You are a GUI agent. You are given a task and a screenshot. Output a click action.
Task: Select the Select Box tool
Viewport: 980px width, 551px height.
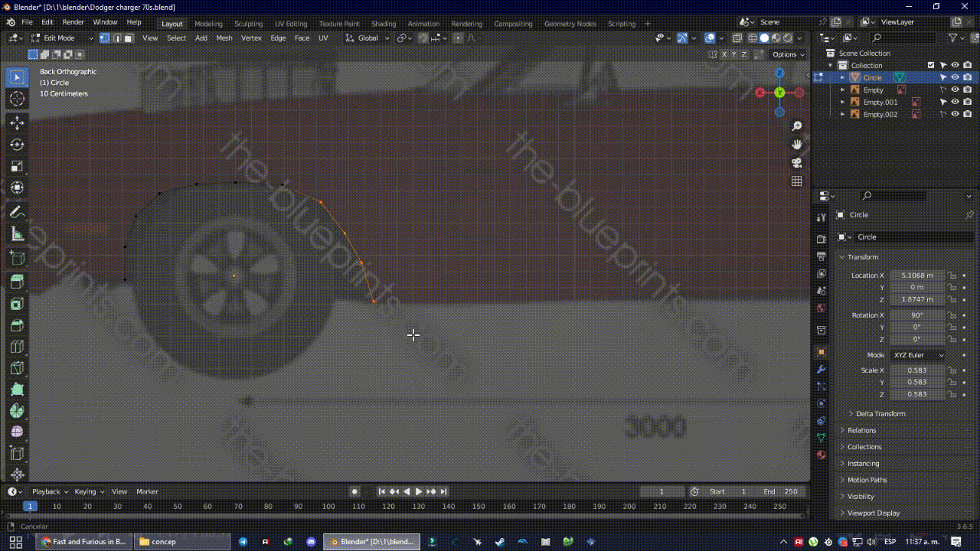pos(17,77)
